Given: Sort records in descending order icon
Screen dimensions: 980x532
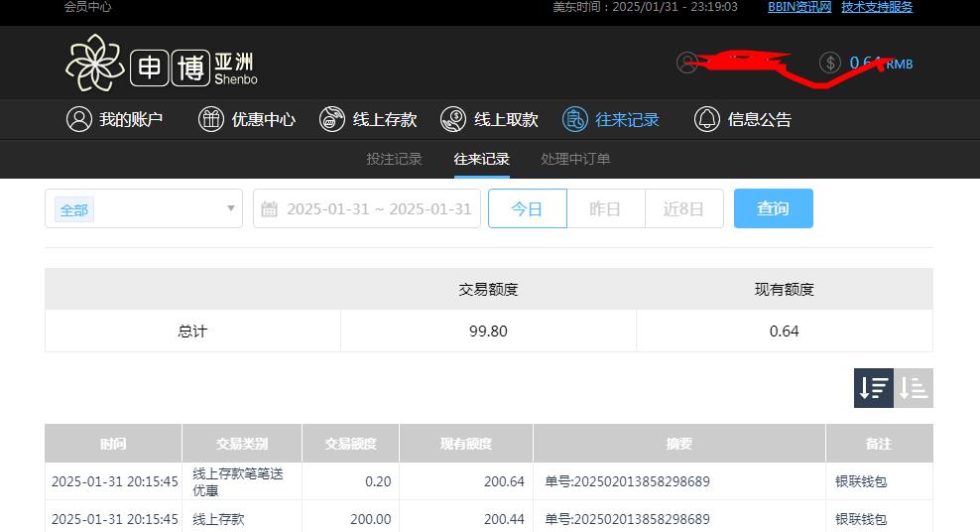Looking at the screenshot, I should pos(874,388).
